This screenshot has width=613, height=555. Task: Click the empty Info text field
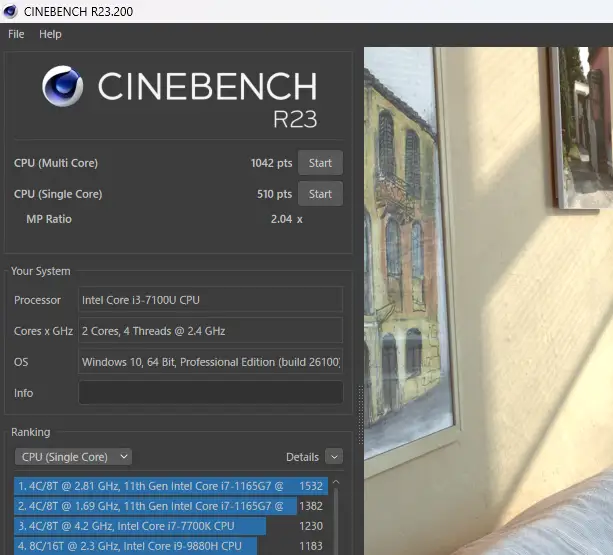[210, 393]
